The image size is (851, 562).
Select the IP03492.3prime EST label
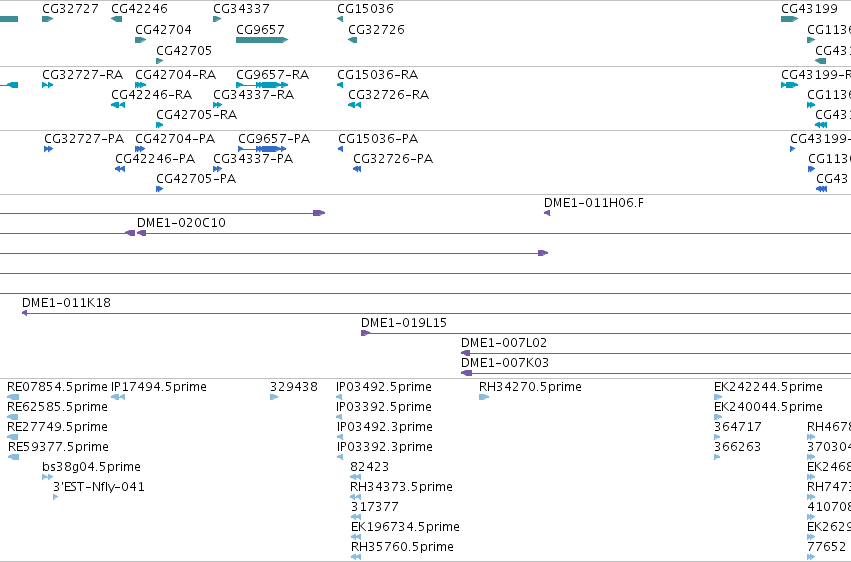384,427
